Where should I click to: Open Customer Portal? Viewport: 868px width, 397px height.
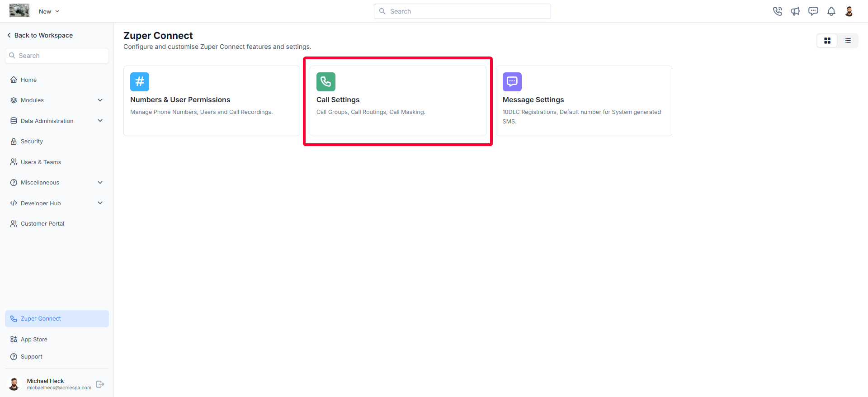pos(42,224)
